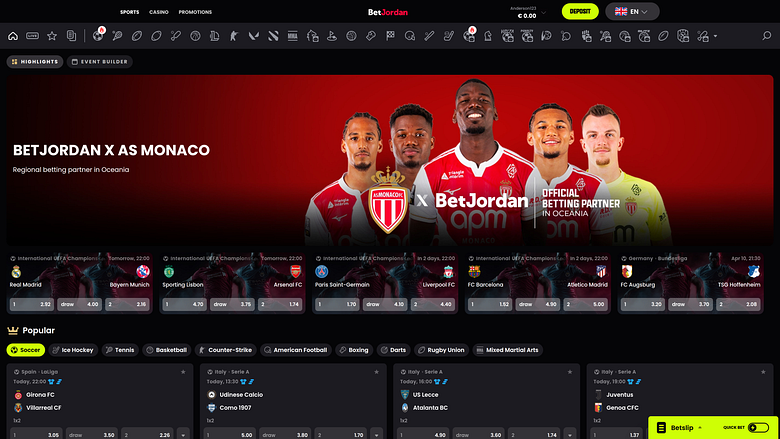Open favorites star in the sports bar
This screenshot has width=780, height=439.
point(52,36)
